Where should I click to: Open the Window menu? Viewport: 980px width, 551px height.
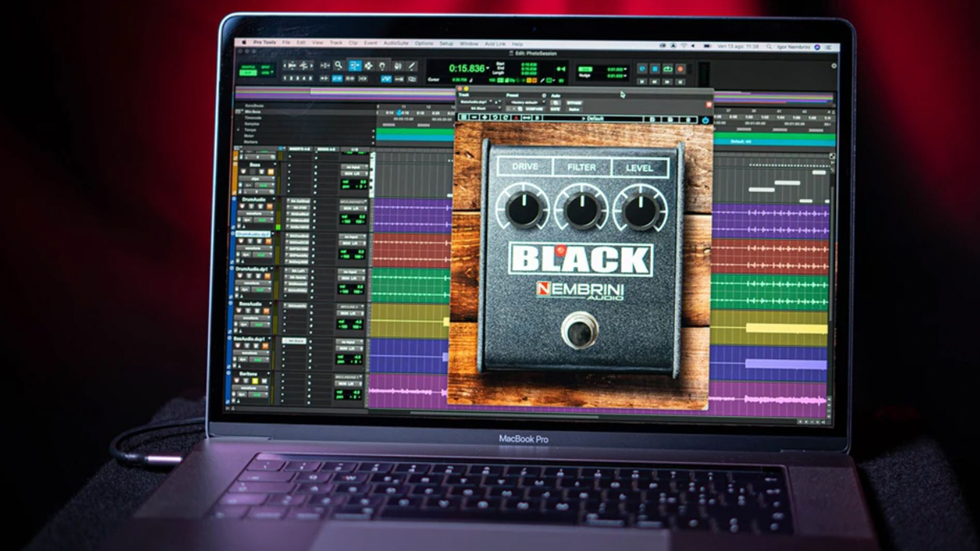469,44
